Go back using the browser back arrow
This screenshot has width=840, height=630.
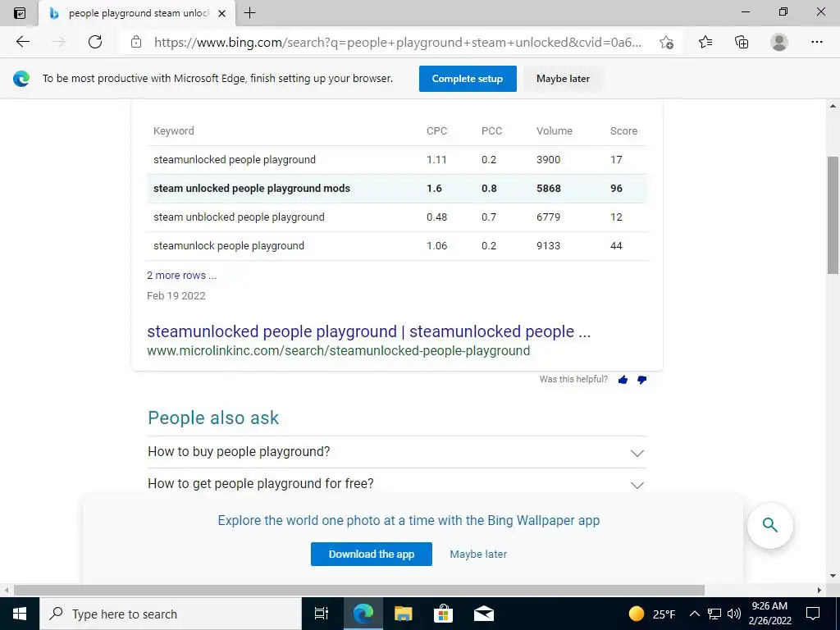click(x=22, y=42)
